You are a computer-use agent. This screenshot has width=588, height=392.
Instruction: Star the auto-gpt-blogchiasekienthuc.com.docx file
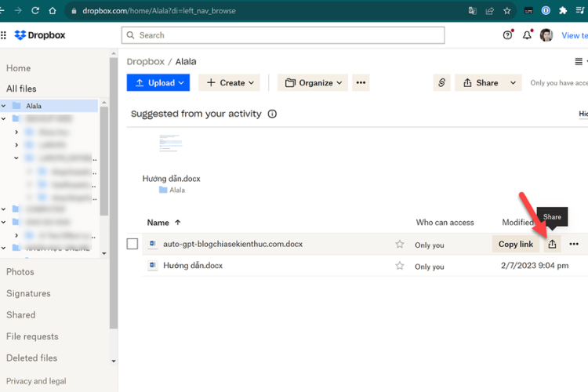click(x=400, y=244)
